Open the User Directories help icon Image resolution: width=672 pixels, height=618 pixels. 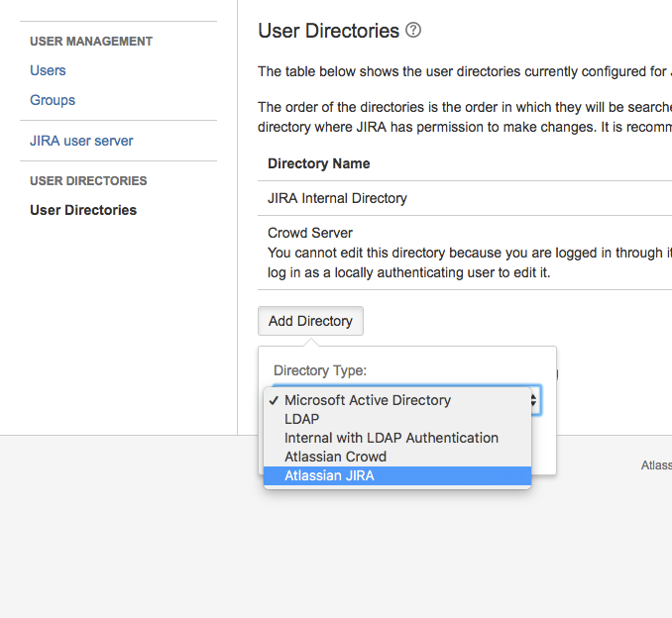tap(413, 30)
